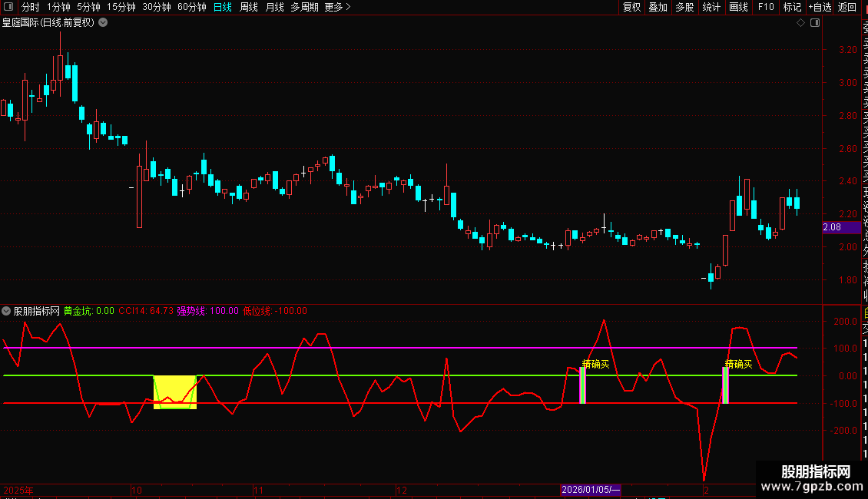The image size is (868, 499).
Task: Select the 60分钟 period tab
Action: coord(192,8)
